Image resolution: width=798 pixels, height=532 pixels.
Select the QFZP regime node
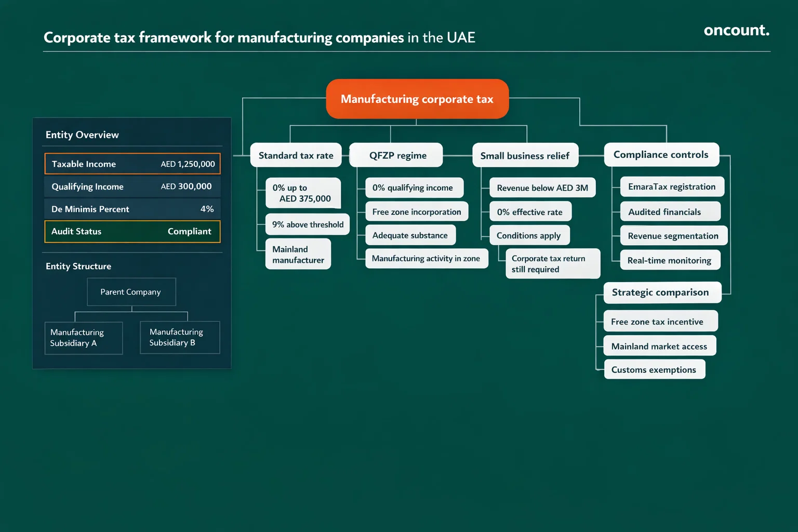(x=396, y=155)
